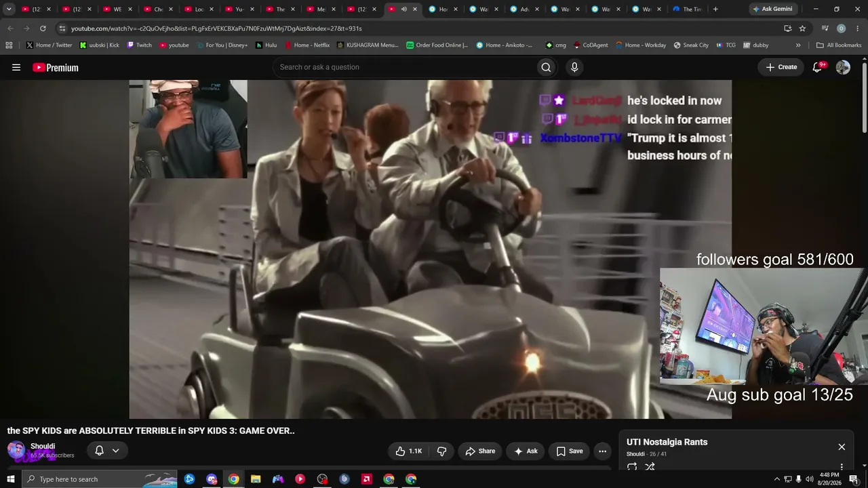
Task: Save the video to a playlist
Action: click(x=570, y=451)
